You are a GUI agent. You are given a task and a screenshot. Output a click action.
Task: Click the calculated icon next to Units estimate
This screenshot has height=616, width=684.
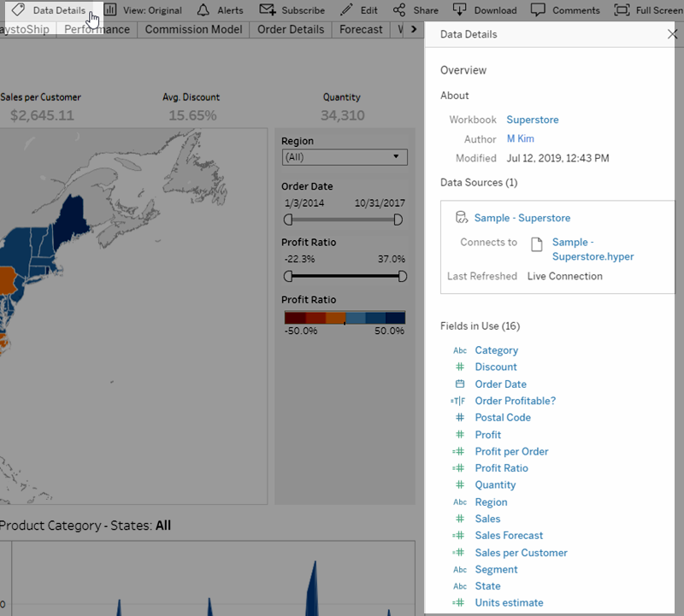(x=458, y=602)
